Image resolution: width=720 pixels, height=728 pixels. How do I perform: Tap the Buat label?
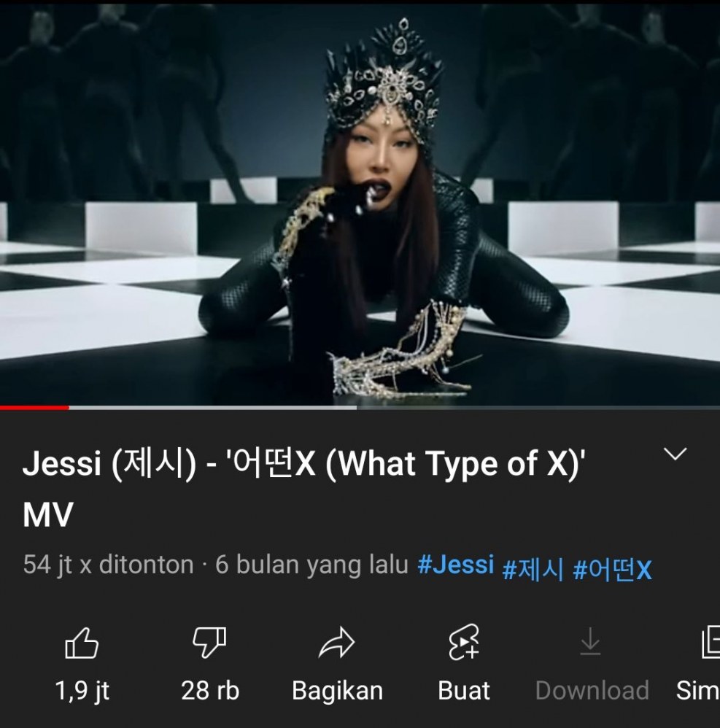(x=464, y=690)
